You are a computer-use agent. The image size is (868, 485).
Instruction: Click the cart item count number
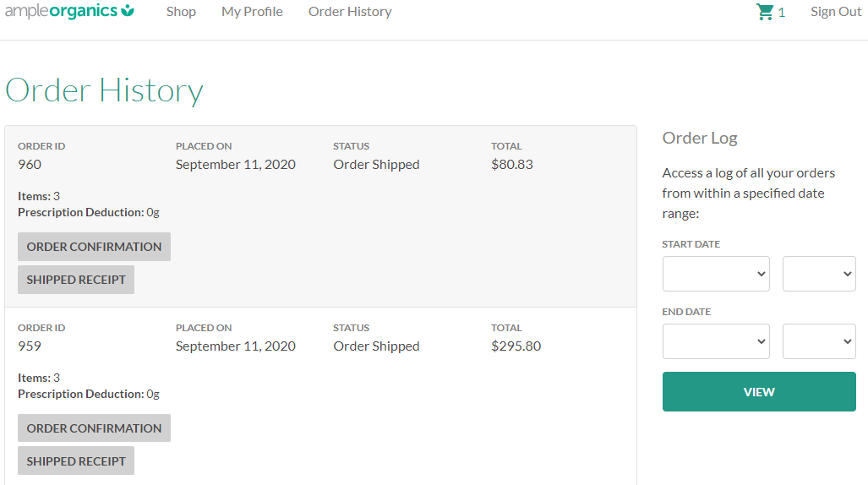coord(782,13)
